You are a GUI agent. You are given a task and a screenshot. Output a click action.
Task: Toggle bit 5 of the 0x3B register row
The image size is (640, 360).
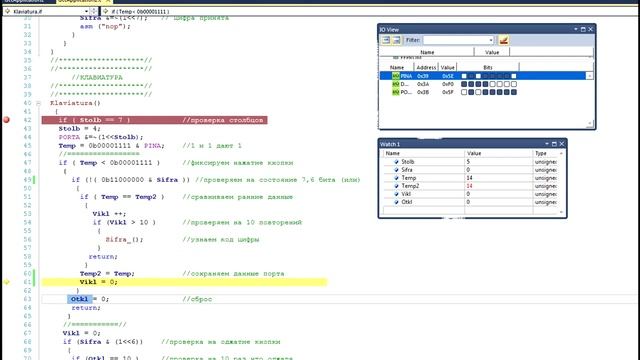coord(478,92)
